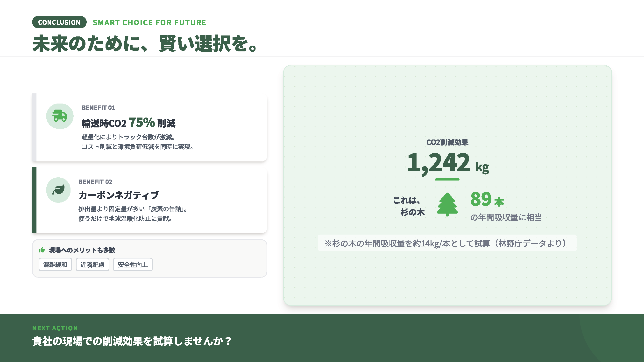The width and height of the screenshot is (644, 362).
Task: Click the main heading 未来のために、賢い選択を。
Action: click(x=144, y=43)
